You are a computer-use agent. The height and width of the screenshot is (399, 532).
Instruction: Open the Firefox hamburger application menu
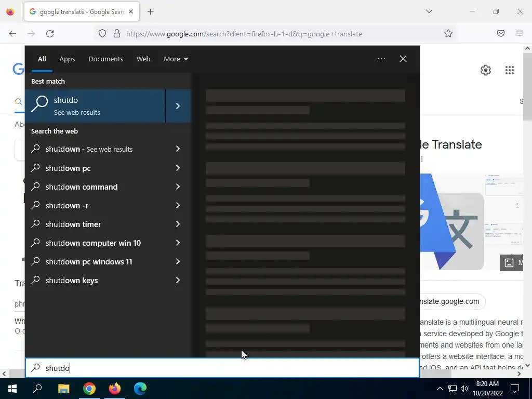tap(520, 33)
